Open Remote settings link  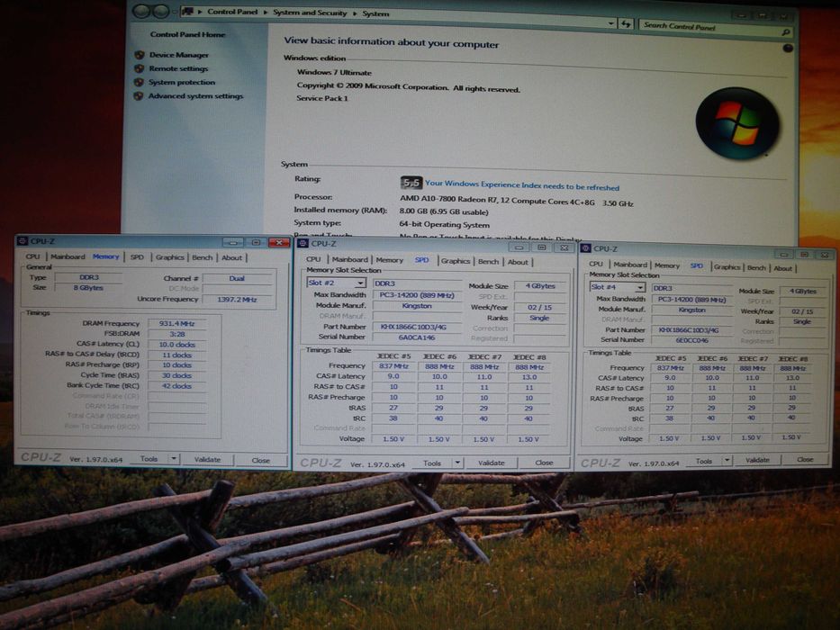click(178, 68)
